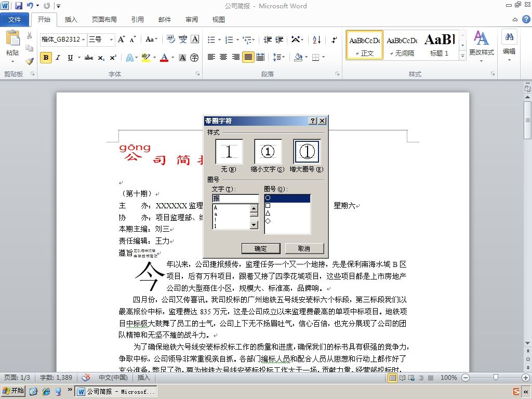Click the Character Shading icon

tap(182, 58)
